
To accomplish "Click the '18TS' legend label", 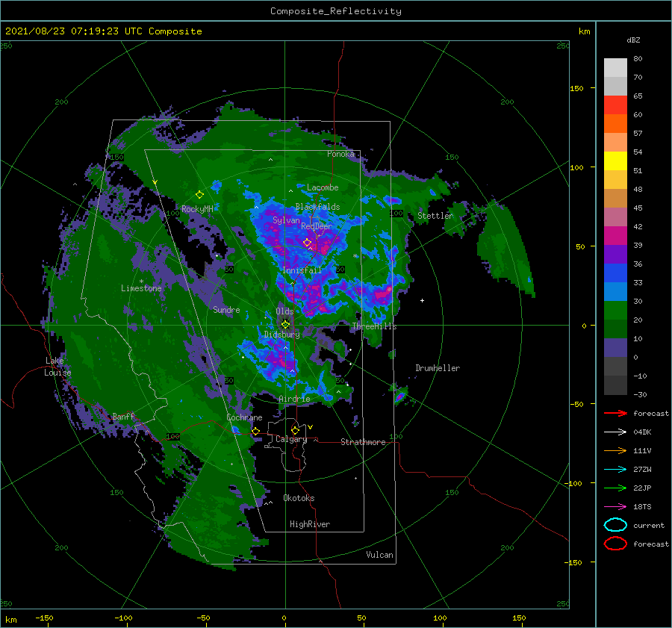I will (642, 507).
